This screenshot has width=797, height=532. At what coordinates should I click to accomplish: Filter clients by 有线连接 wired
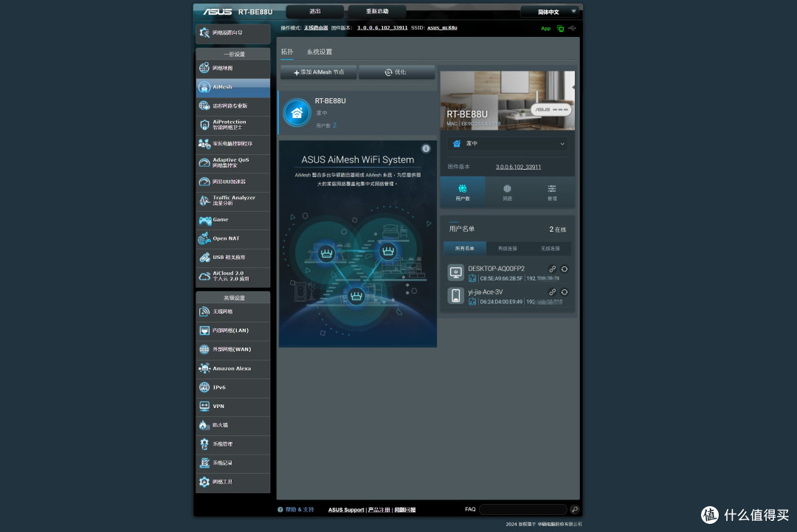pyautogui.click(x=507, y=249)
